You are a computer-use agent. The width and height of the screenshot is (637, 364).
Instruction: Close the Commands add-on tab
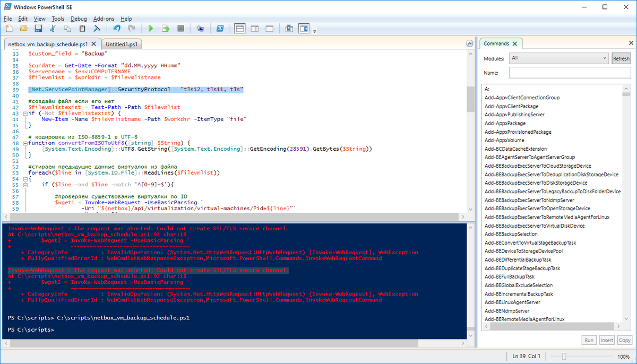515,44
